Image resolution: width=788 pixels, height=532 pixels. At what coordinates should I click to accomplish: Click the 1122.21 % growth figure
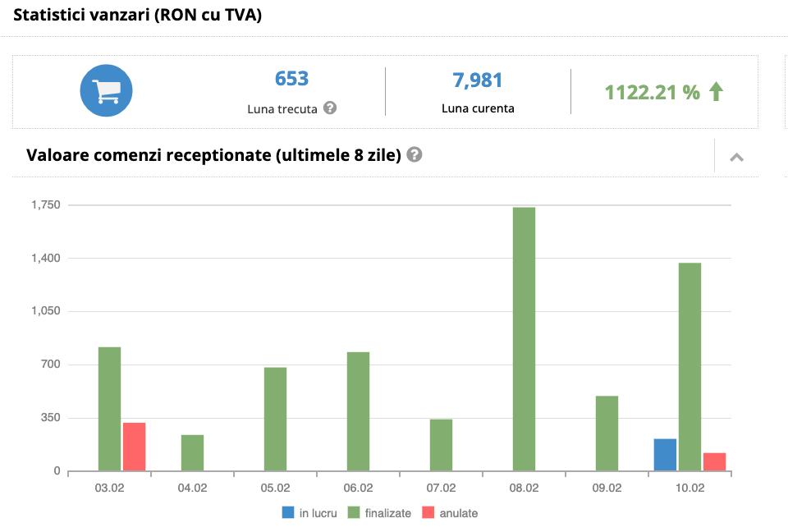click(x=652, y=93)
